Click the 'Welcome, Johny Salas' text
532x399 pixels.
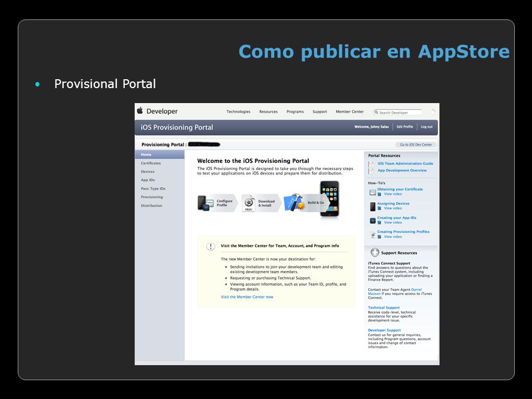371,126
